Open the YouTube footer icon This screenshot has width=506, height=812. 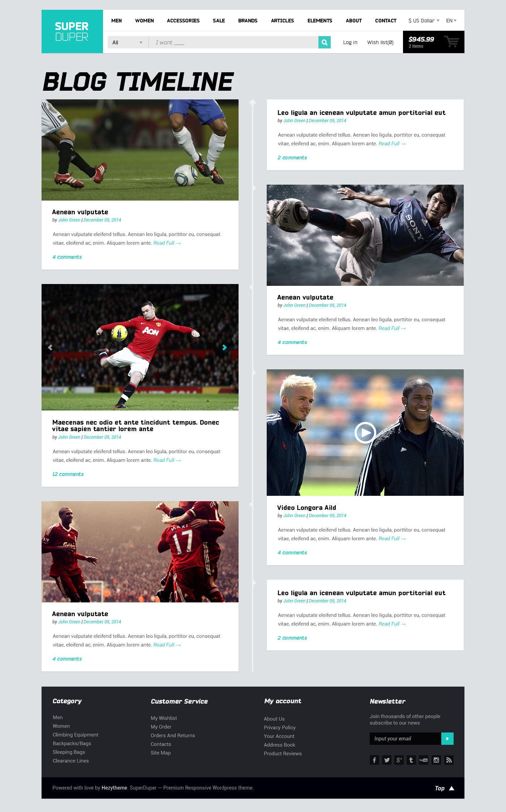(x=424, y=760)
